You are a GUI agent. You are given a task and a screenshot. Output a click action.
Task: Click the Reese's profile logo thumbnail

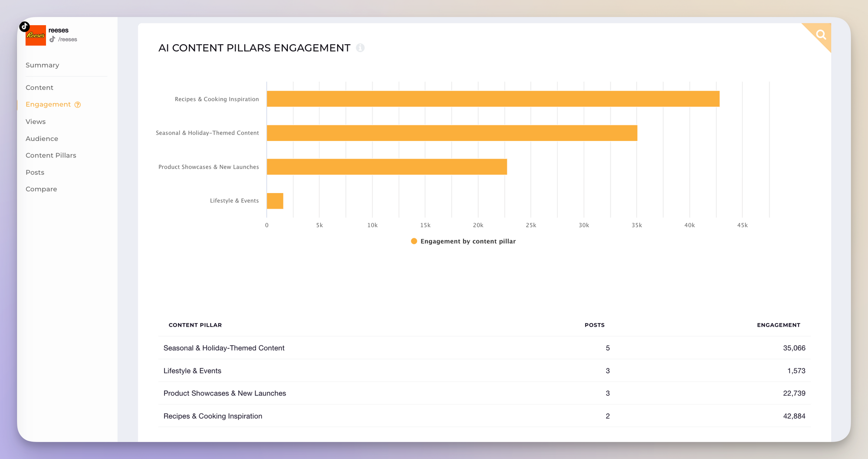pos(36,35)
